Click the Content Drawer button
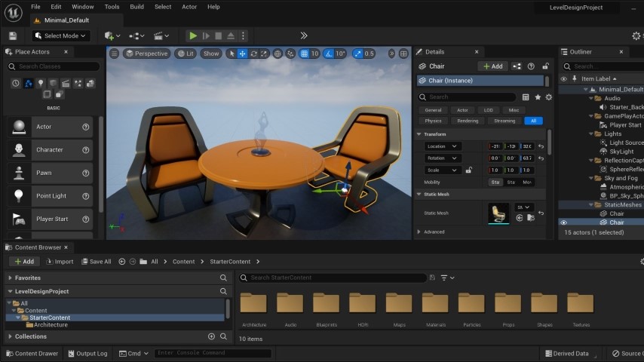 point(32,353)
